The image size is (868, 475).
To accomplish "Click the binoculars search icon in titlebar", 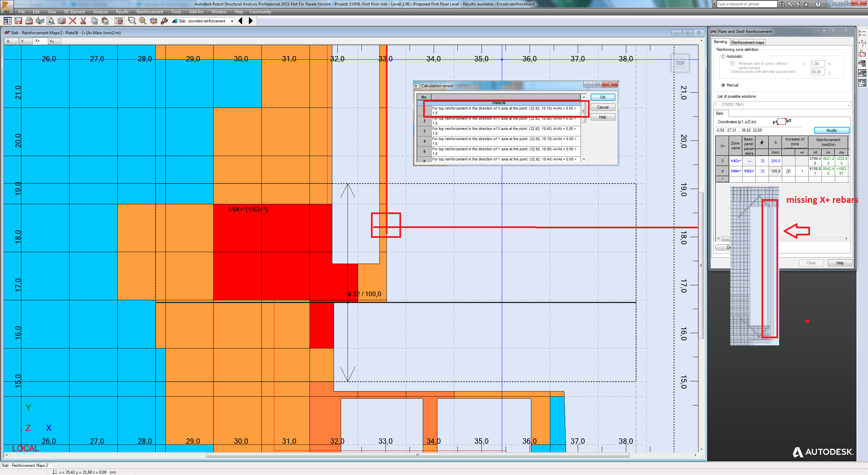I will pyautogui.click(x=782, y=4).
